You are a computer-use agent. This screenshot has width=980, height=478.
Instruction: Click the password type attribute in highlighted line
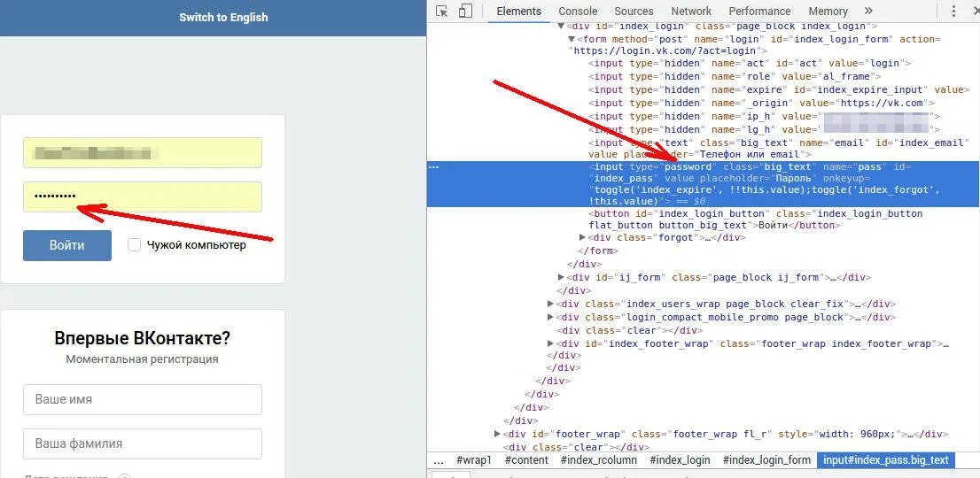pos(688,166)
